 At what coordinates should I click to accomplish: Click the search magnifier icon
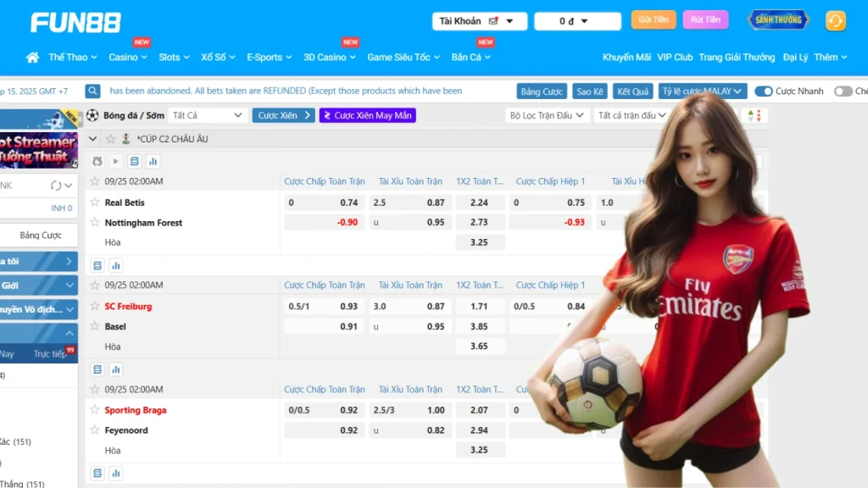tap(92, 91)
